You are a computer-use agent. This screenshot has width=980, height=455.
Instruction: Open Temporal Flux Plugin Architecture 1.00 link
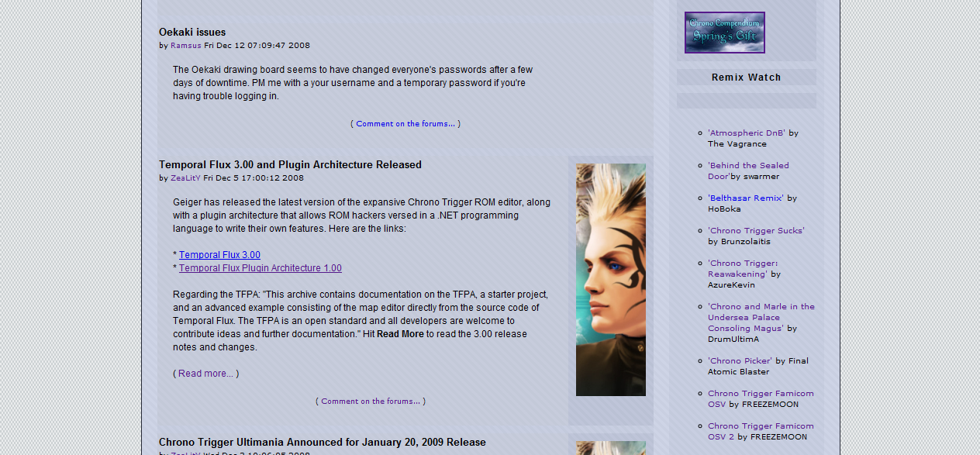(261, 268)
